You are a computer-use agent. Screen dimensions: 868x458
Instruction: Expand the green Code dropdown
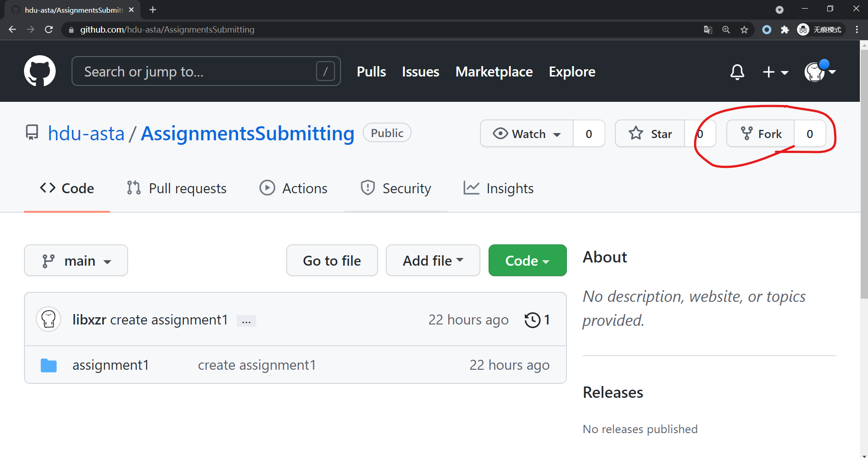[x=527, y=261]
